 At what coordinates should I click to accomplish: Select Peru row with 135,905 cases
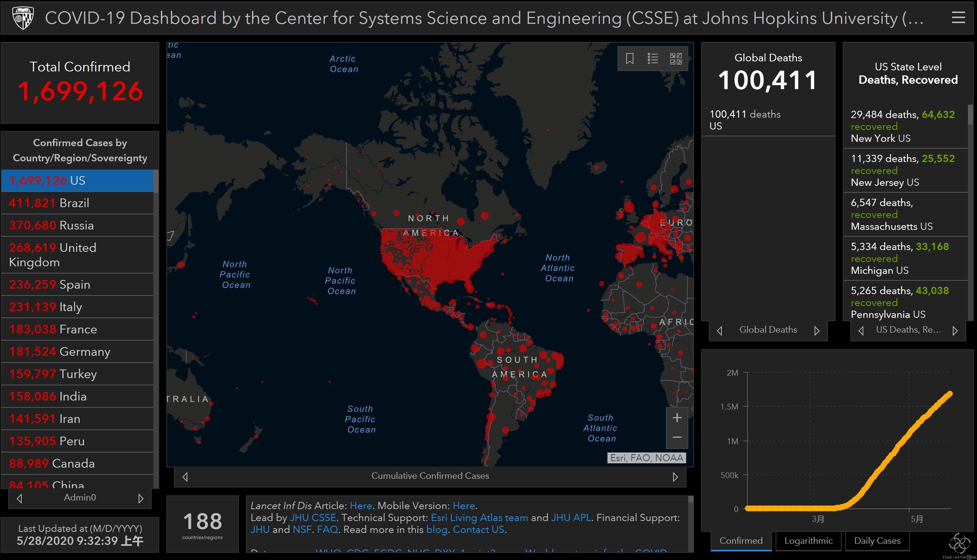(x=77, y=441)
